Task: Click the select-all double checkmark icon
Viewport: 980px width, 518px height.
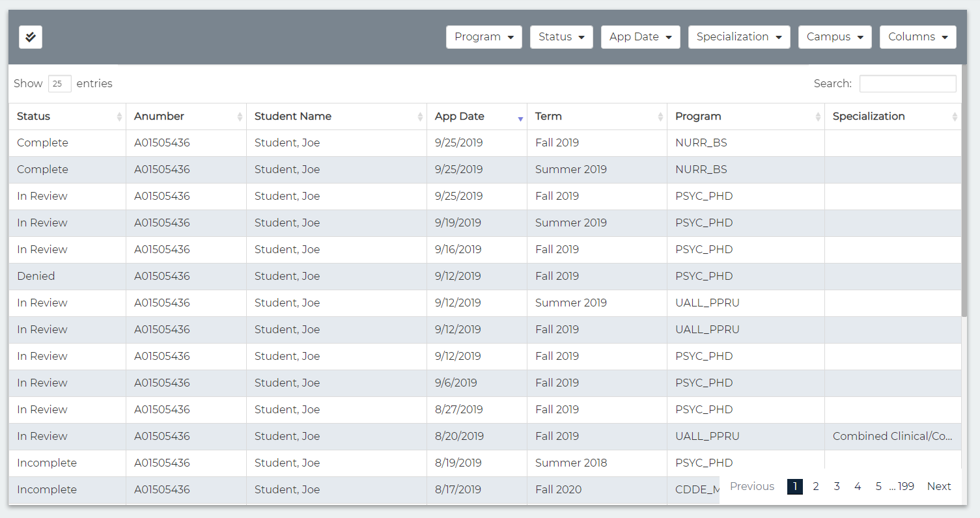Action: 31,37
